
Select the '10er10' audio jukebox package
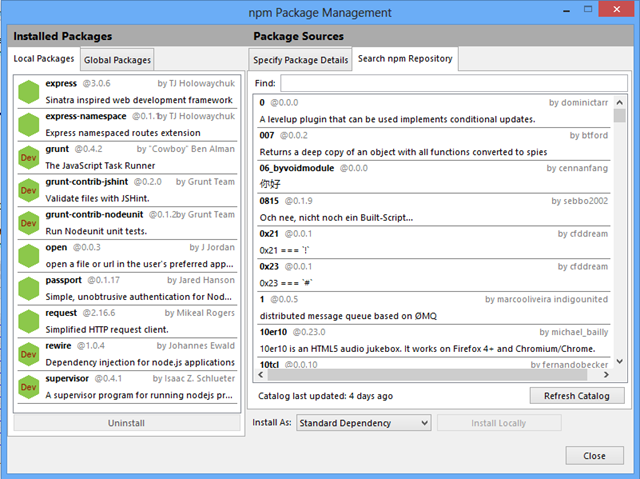point(433,340)
